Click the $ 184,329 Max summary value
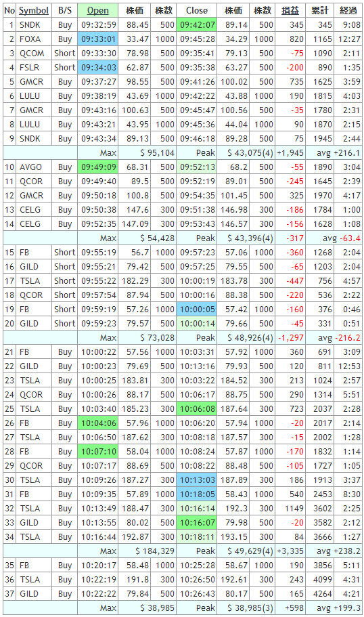364x617 pixels. click(155, 551)
